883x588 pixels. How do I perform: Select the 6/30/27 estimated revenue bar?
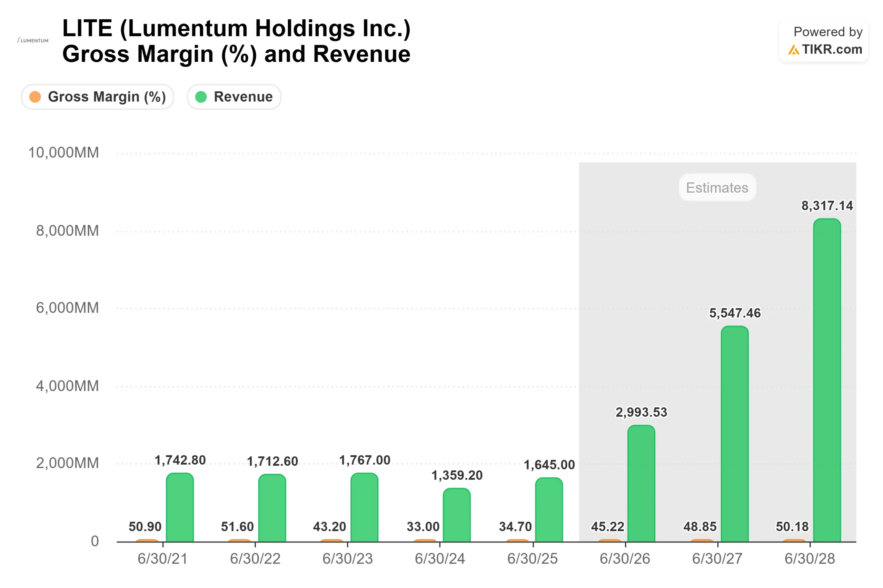734,434
